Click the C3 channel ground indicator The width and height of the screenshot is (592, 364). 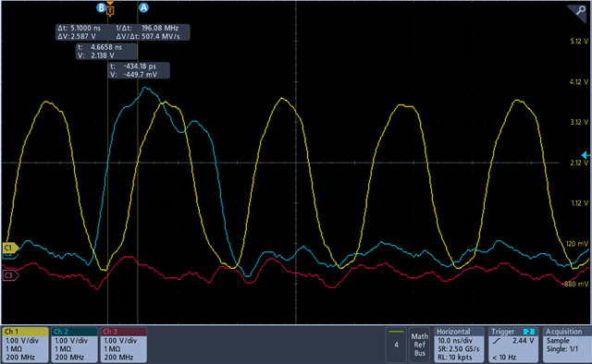10,275
